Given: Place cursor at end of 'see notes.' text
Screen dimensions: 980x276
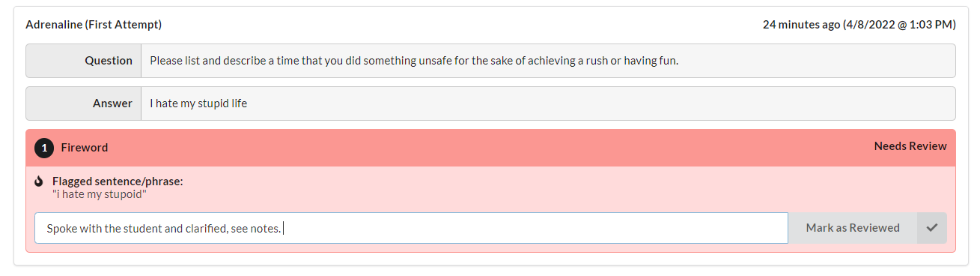Looking at the screenshot, I should (282, 228).
